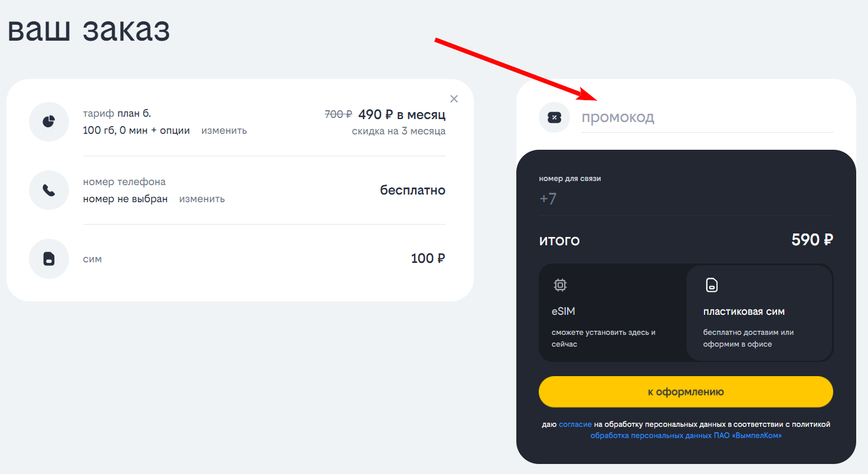Click изменить next to tariff options
This screenshot has height=474, width=868.
(224, 130)
